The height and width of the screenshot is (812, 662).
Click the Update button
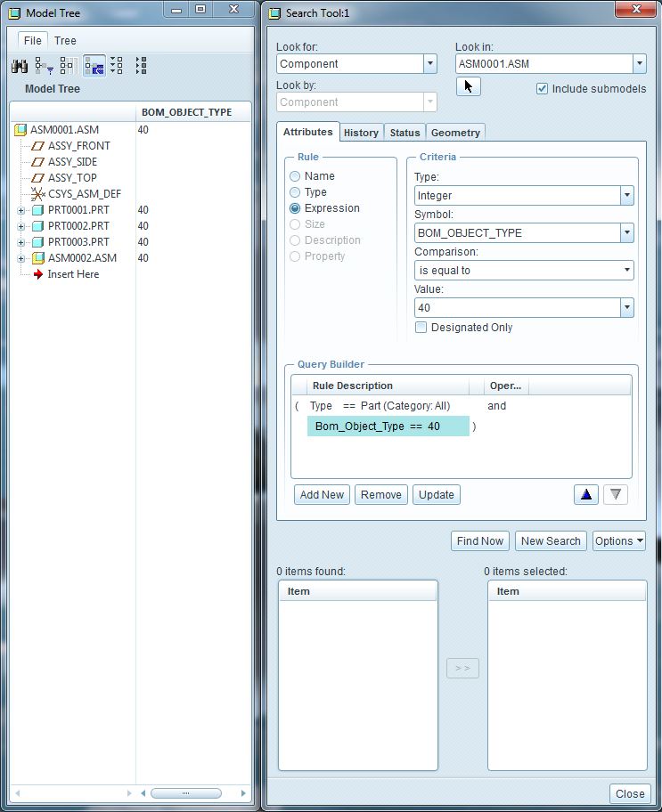click(x=437, y=494)
